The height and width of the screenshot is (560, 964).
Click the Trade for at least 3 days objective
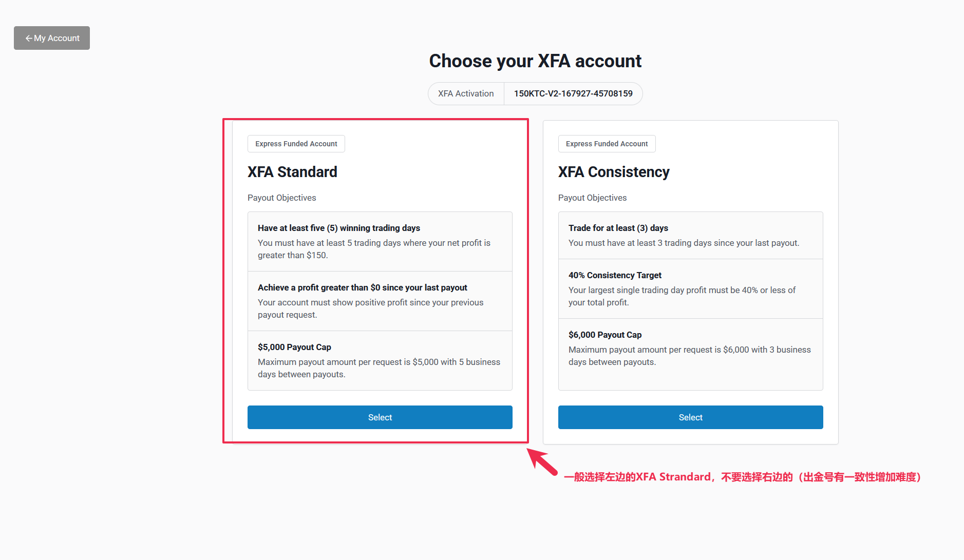coord(691,235)
